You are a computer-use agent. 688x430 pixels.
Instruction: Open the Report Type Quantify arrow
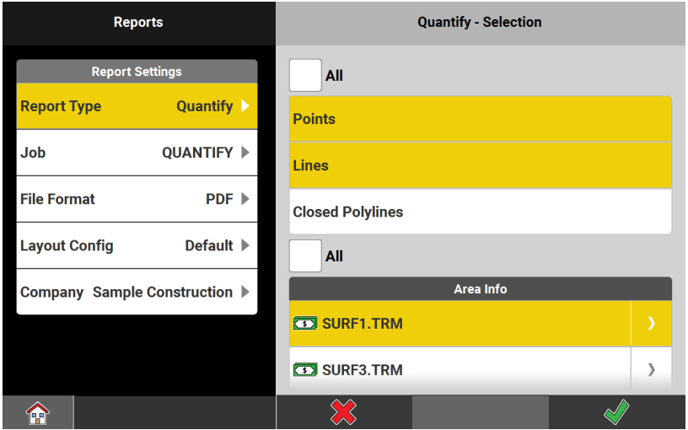pyautogui.click(x=245, y=106)
